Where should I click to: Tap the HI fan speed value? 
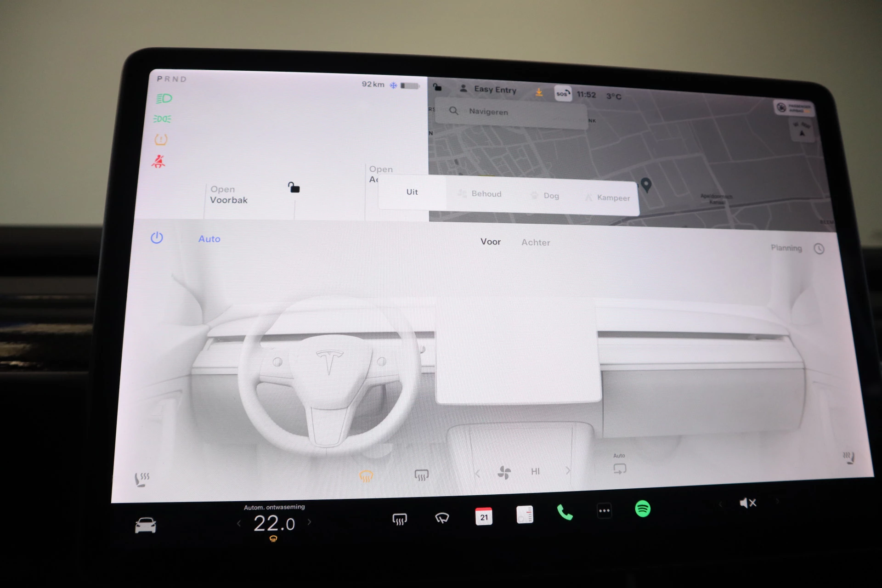[x=535, y=471]
